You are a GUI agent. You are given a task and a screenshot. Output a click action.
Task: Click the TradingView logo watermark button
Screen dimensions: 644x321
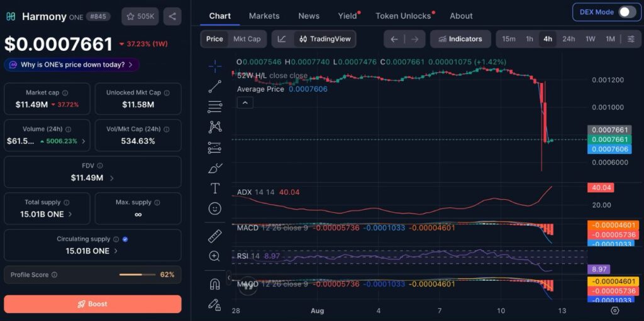coord(248,286)
